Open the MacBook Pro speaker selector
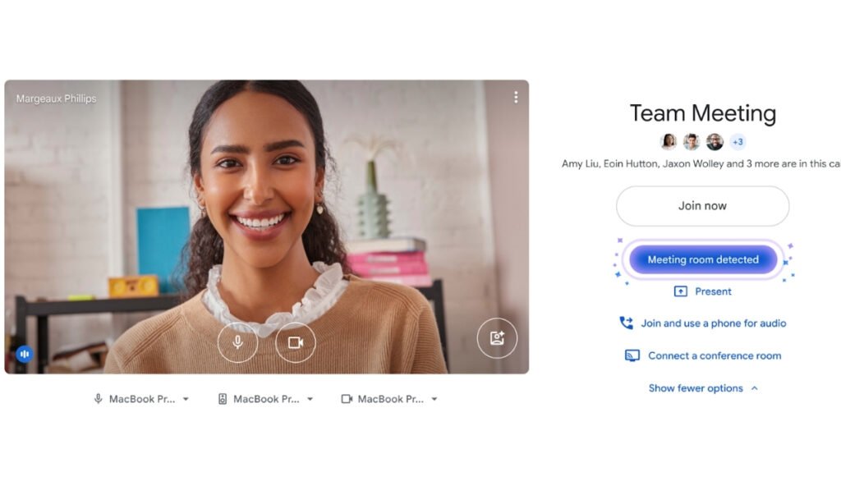 pos(264,399)
